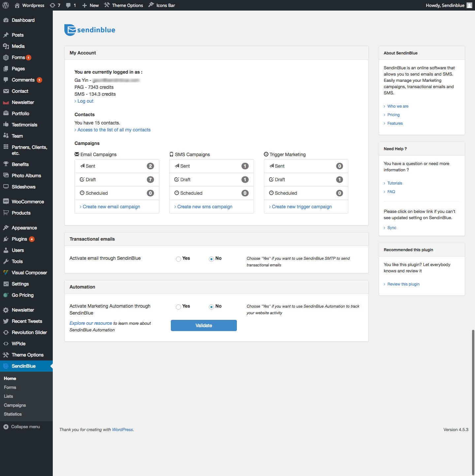The width and height of the screenshot is (475, 476).
Task: Click the Contact envelope icon
Action: click(x=6, y=91)
